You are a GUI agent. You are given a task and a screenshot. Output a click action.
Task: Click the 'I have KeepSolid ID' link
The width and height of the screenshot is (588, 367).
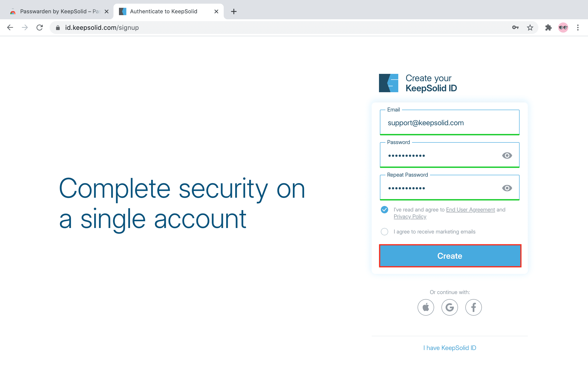449,348
